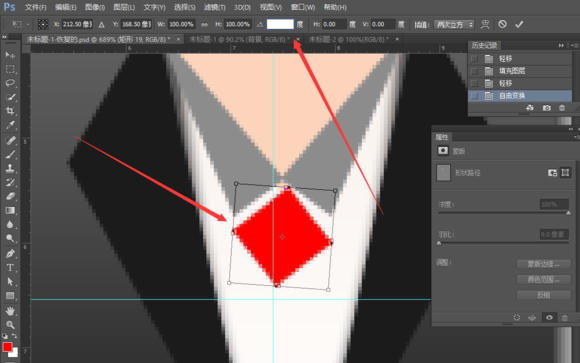Click the 蒙版边缘 button
The image size is (580, 363).
click(543, 264)
